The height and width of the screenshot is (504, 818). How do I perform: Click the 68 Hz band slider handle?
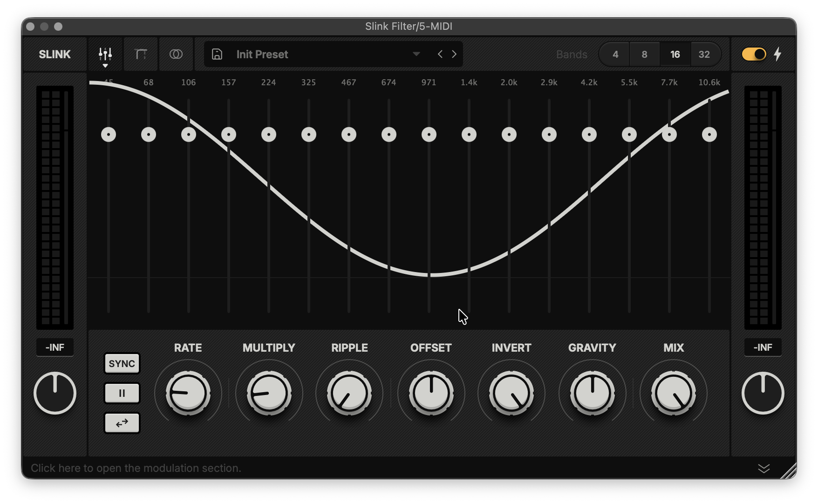149,135
